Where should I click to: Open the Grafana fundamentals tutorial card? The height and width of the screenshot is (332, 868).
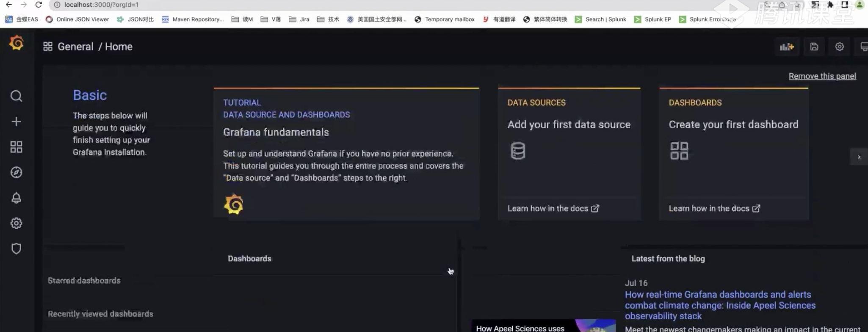(x=276, y=132)
